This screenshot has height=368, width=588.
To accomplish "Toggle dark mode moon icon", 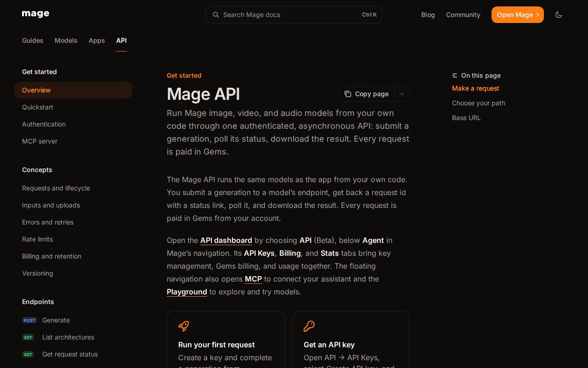I will (559, 15).
